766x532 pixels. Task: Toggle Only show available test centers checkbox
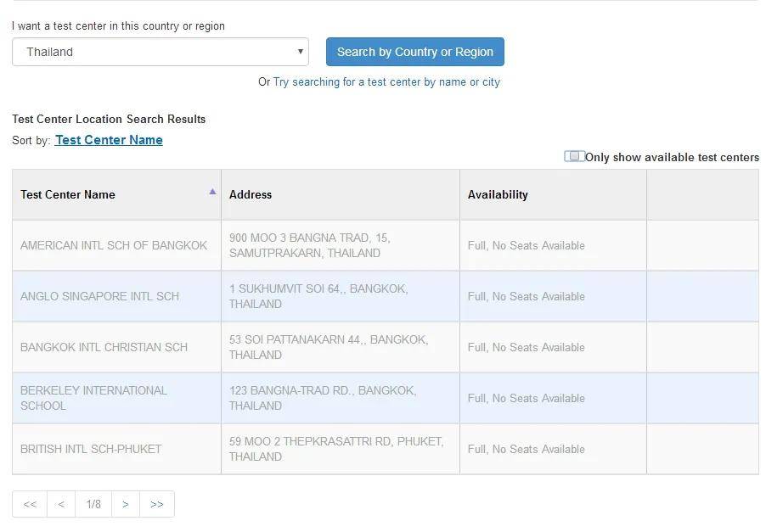click(573, 156)
